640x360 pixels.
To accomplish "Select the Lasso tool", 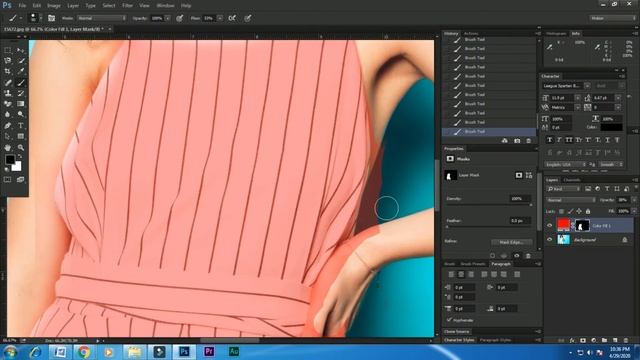I will pos(8,60).
